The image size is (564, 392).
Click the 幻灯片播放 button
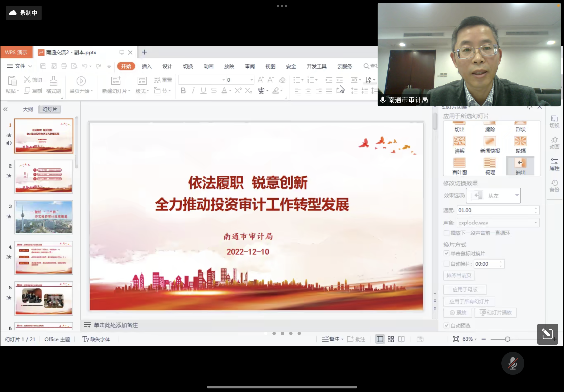[495, 312]
